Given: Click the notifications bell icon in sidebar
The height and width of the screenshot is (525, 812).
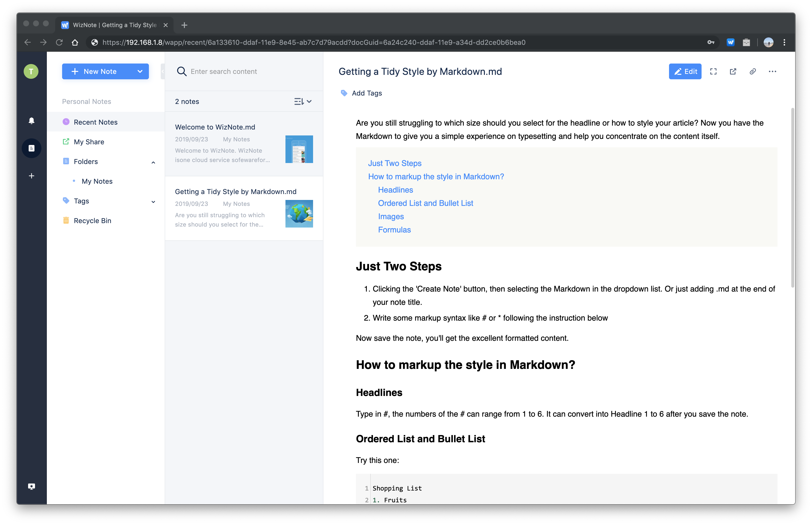Looking at the screenshot, I should (x=31, y=121).
